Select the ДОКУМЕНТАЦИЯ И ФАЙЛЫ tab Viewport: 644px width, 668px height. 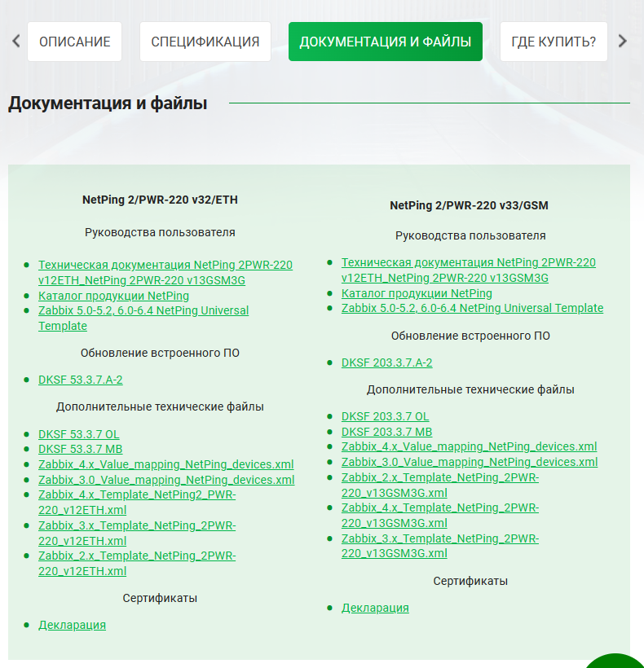tap(385, 42)
